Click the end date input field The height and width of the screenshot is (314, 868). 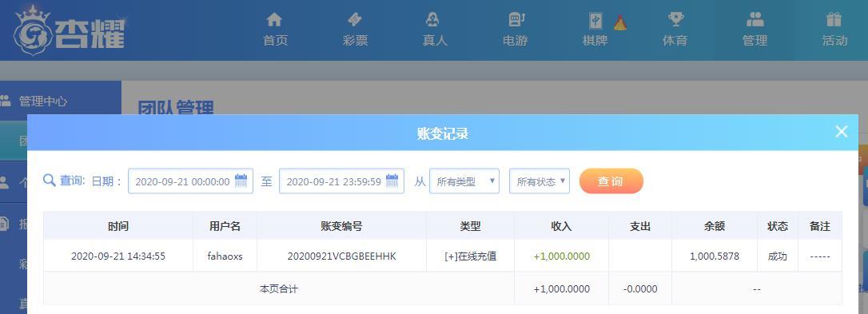341,181
